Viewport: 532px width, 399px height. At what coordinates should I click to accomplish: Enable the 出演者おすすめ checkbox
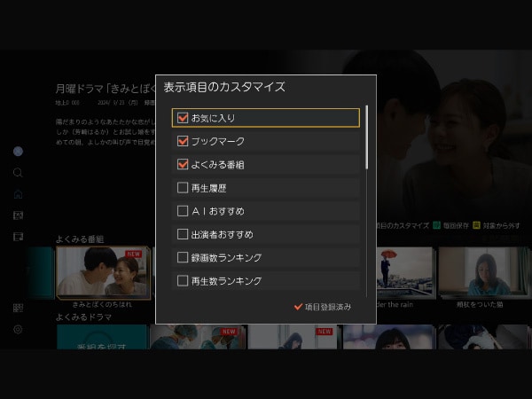[183, 234]
